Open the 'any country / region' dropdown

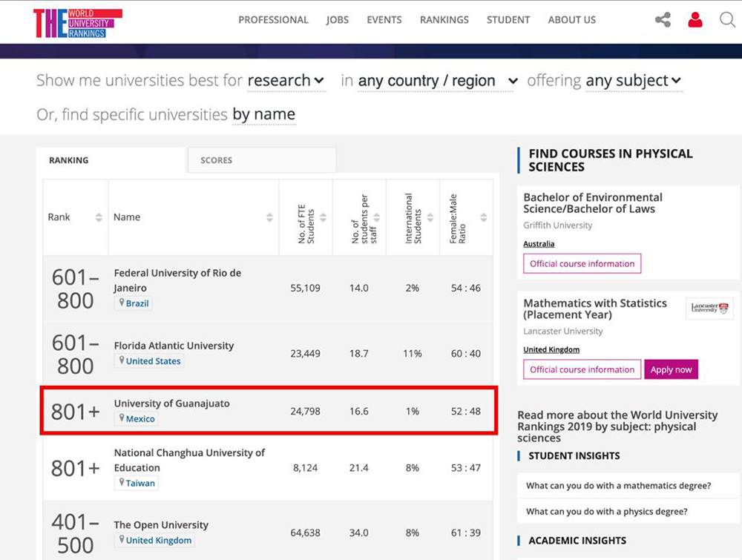(x=438, y=81)
